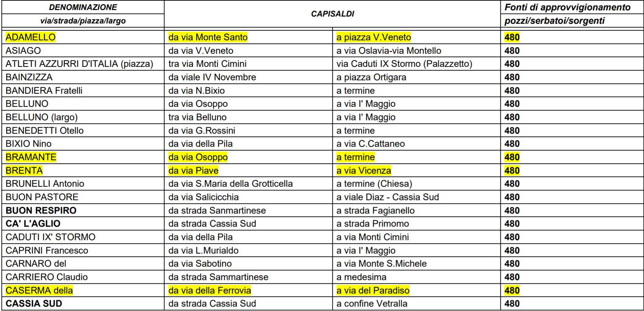Select "da via S.Maria della Grotticella" cell

click(230, 184)
